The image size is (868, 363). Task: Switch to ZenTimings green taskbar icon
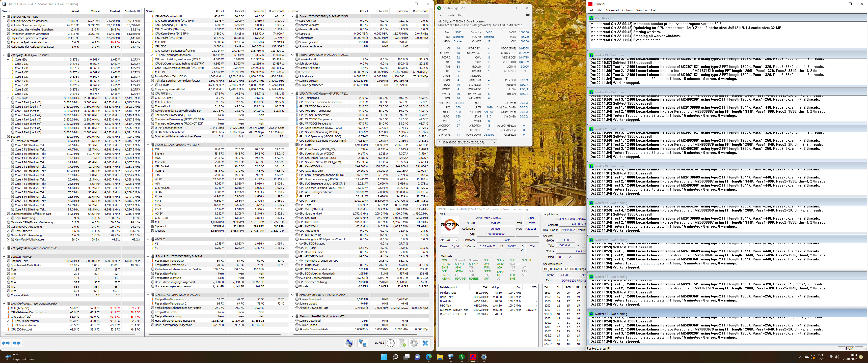(462, 357)
